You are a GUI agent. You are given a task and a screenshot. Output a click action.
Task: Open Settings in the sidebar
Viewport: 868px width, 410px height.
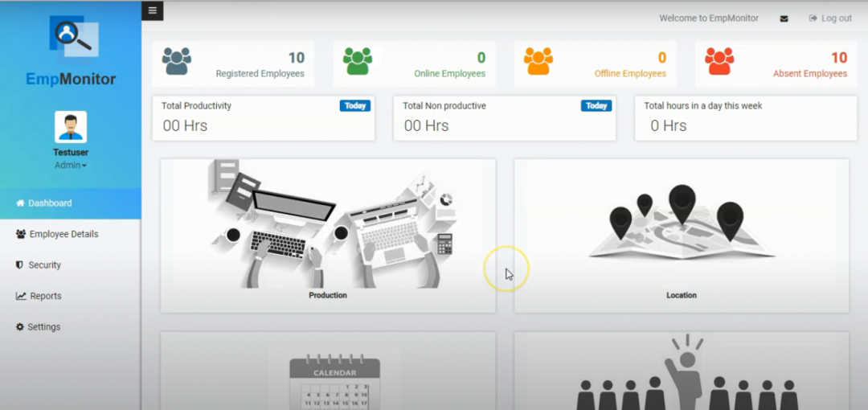coord(43,327)
